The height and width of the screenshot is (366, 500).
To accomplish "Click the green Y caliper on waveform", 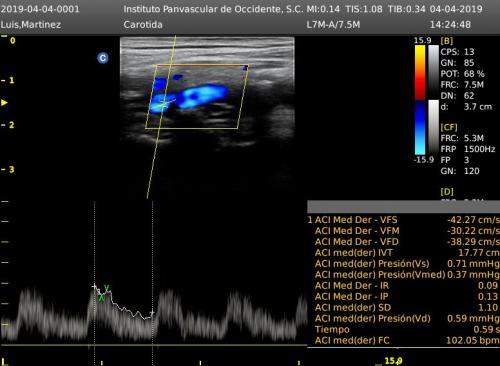I will click(x=107, y=288).
